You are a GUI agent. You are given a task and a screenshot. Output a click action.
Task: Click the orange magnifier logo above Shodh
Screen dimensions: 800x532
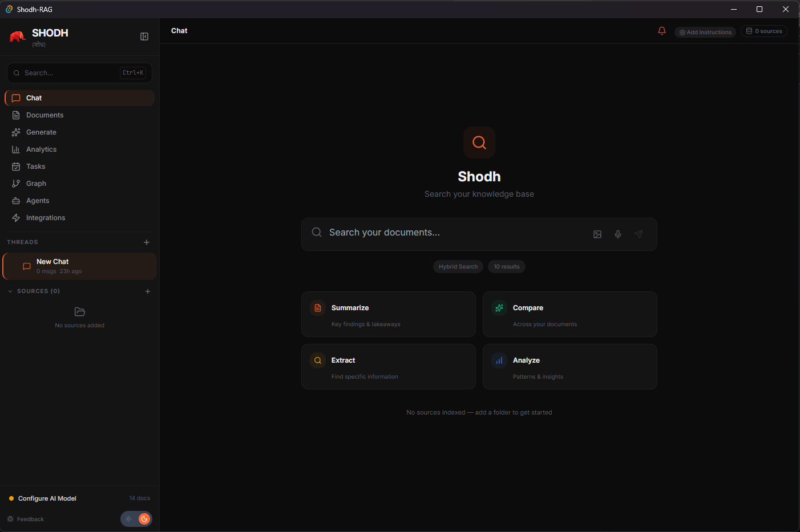479,143
